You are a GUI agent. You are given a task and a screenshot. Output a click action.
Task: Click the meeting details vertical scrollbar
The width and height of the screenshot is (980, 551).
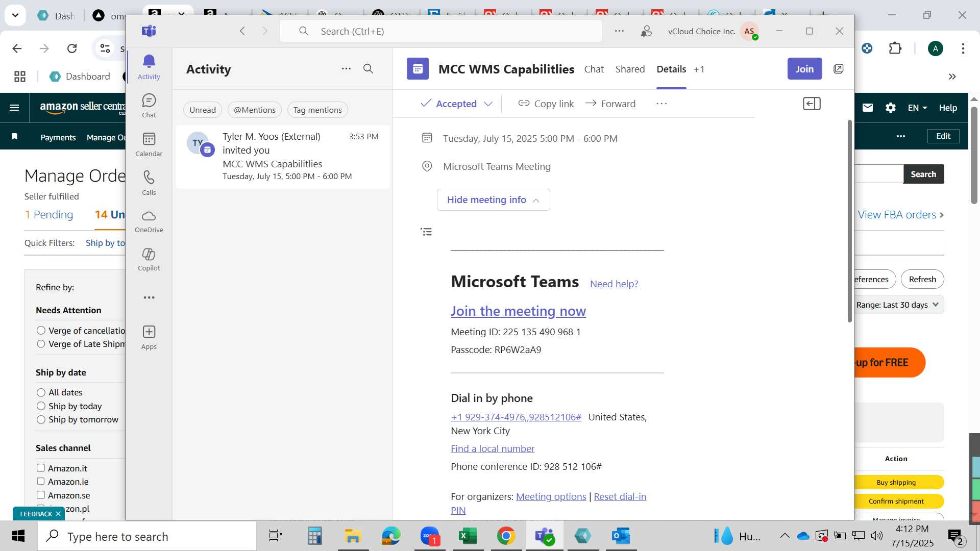click(x=850, y=221)
